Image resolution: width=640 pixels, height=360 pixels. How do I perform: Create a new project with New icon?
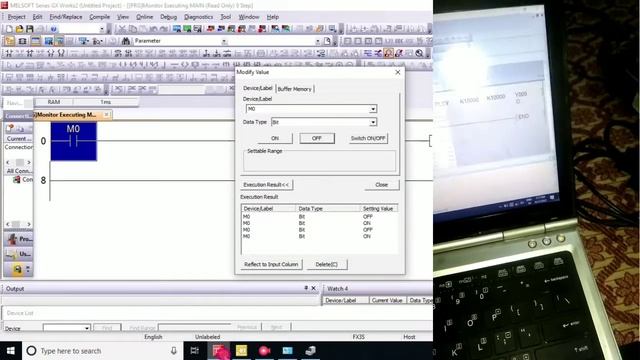click(x=9, y=29)
